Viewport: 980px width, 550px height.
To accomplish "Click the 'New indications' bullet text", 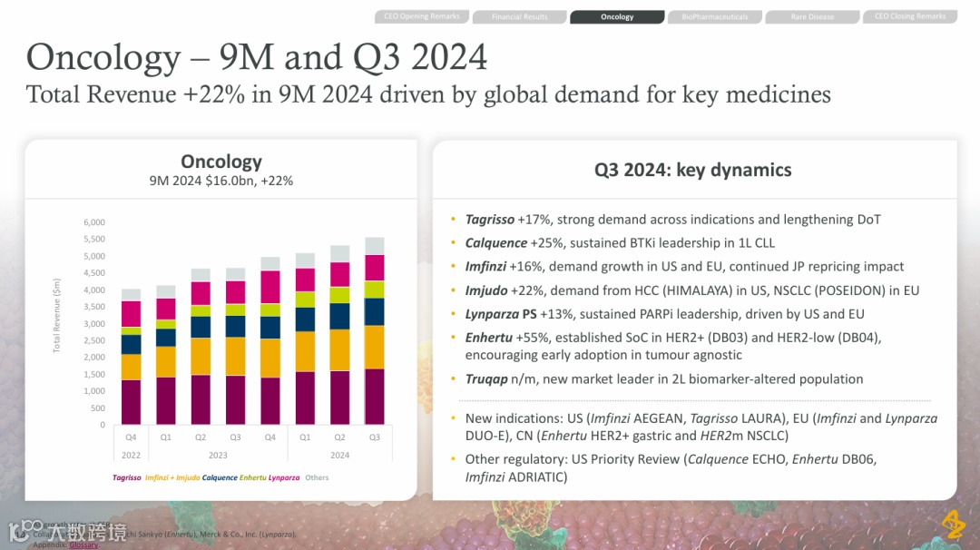I will [x=701, y=427].
